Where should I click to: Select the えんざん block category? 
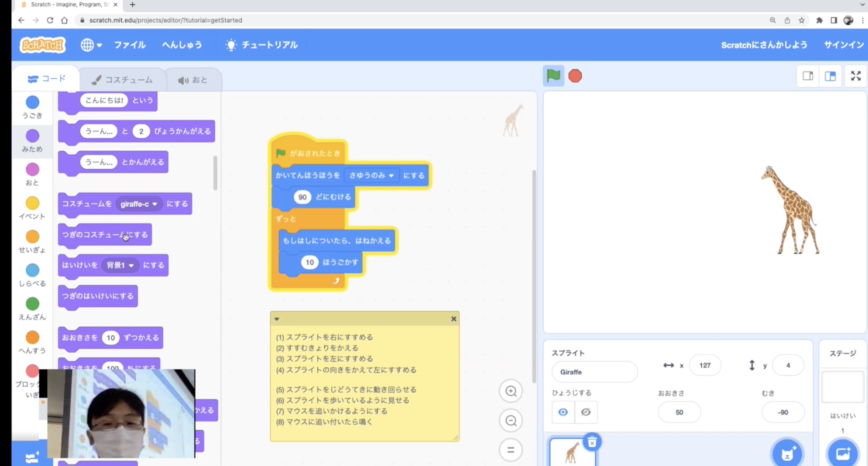[32, 309]
